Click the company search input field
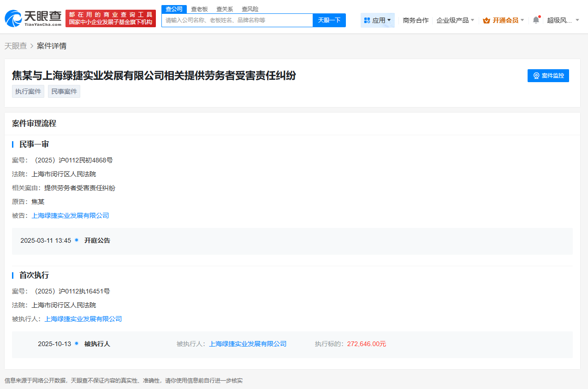Viewport: 588px width, 389px height. coord(237,20)
